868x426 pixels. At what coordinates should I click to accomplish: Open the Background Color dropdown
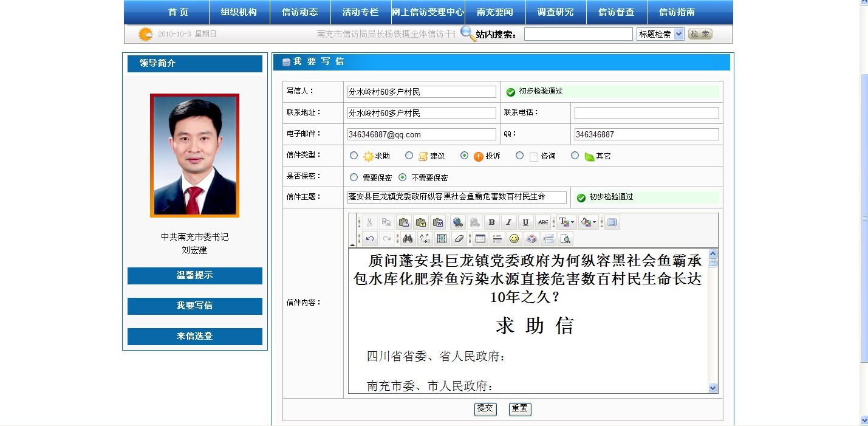click(x=589, y=222)
